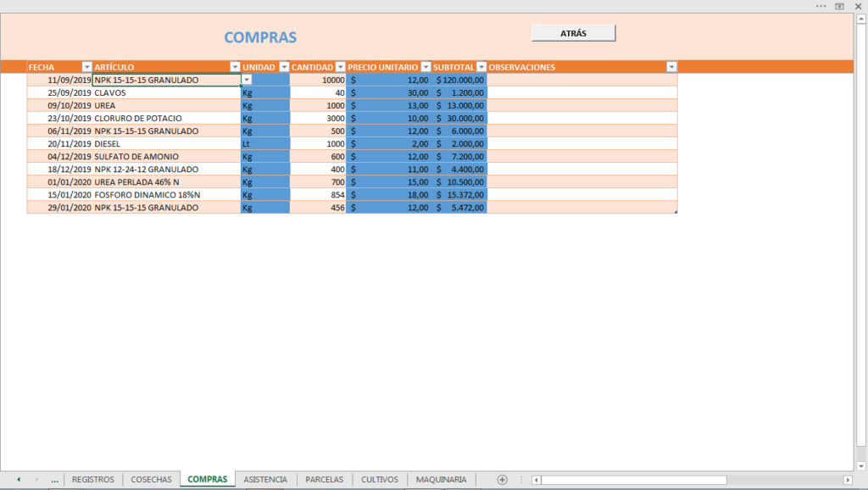The height and width of the screenshot is (490, 868).
Task: Open the ASISTENCIA sheet tab
Action: pos(265,480)
